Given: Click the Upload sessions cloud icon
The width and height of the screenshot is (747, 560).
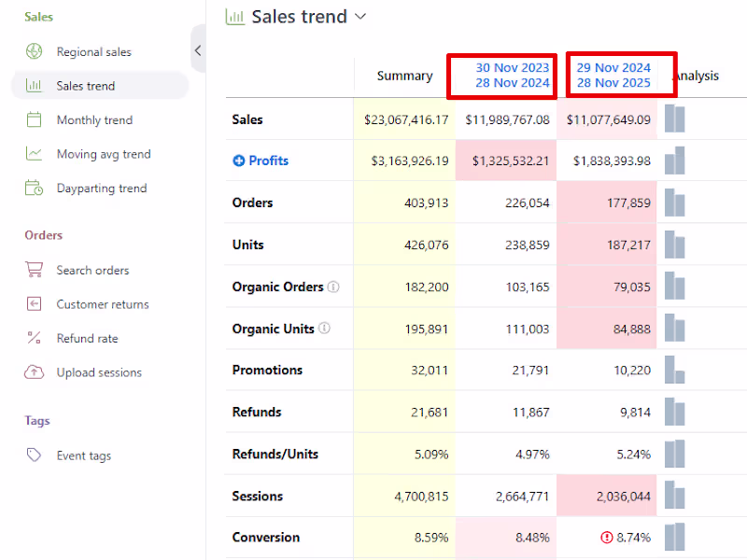Looking at the screenshot, I should (x=34, y=371).
